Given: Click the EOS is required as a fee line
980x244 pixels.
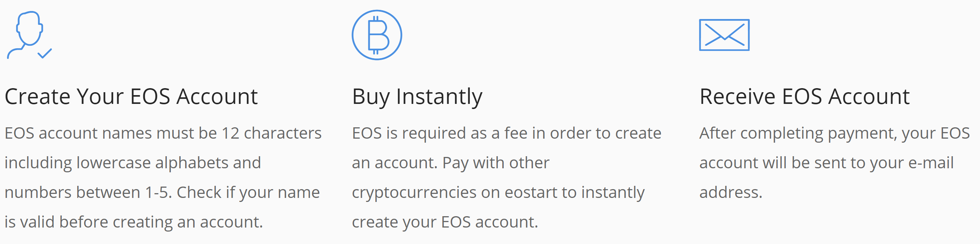Looking at the screenshot, I should point(506,133).
